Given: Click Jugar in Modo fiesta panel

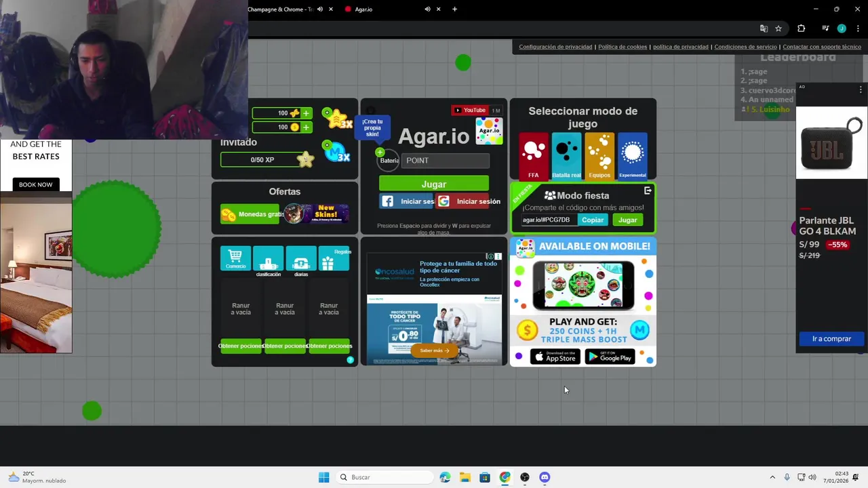Looking at the screenshot, I should [627, 220].
